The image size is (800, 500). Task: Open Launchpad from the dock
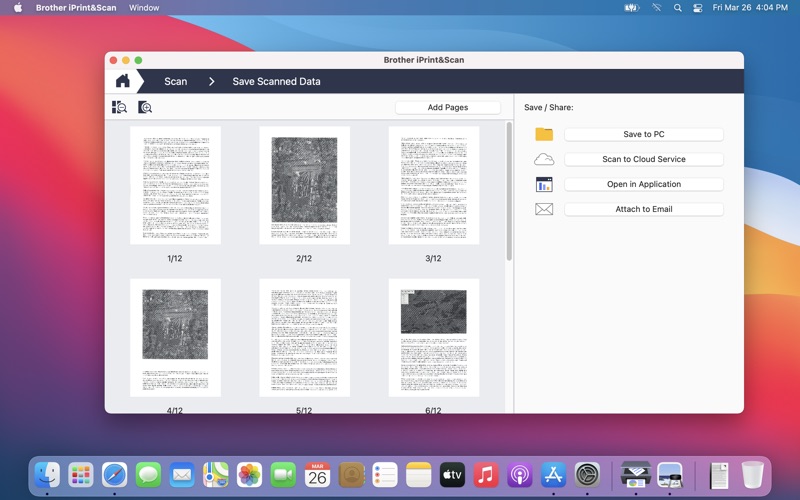click(x=81, y=475)
